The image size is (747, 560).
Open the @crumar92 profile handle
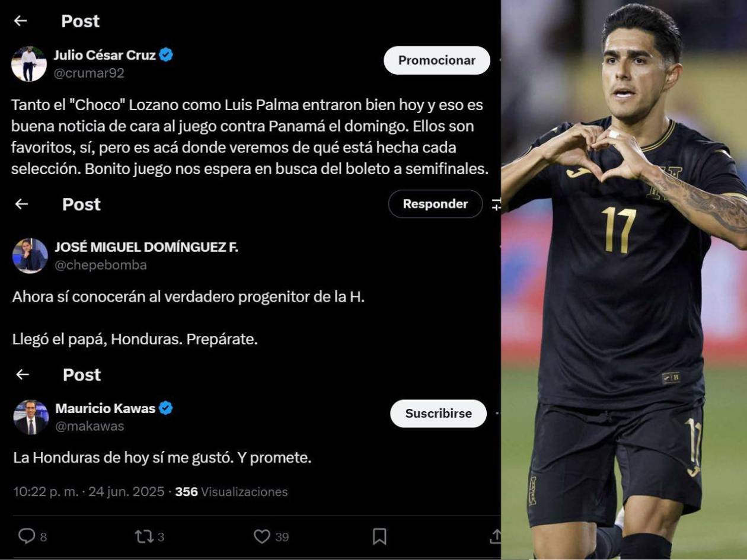(89, 73)
